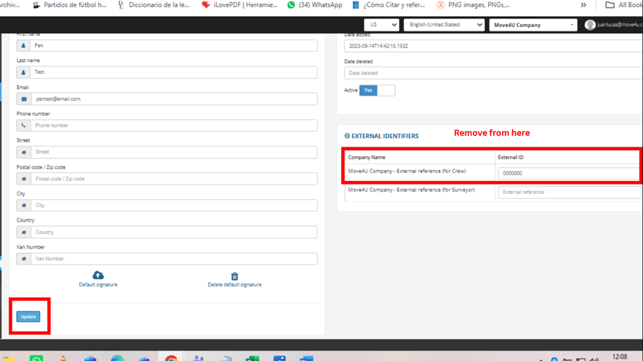
Task: Open the iLovePDF bookmark
Action: [240, 5]
